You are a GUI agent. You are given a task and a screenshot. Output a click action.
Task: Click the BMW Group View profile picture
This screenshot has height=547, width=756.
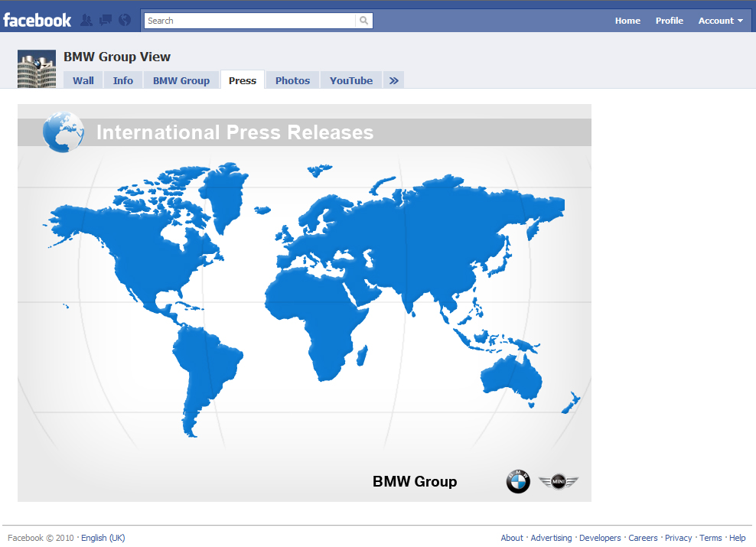[36, 68]
